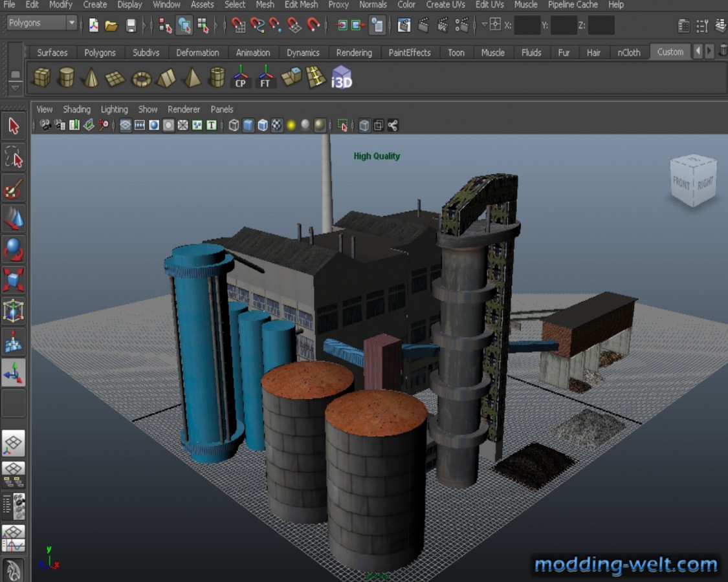
Task: Toggle Use All Lights yellow sphere
Action: pyautogui.click(x=291, y=125)
